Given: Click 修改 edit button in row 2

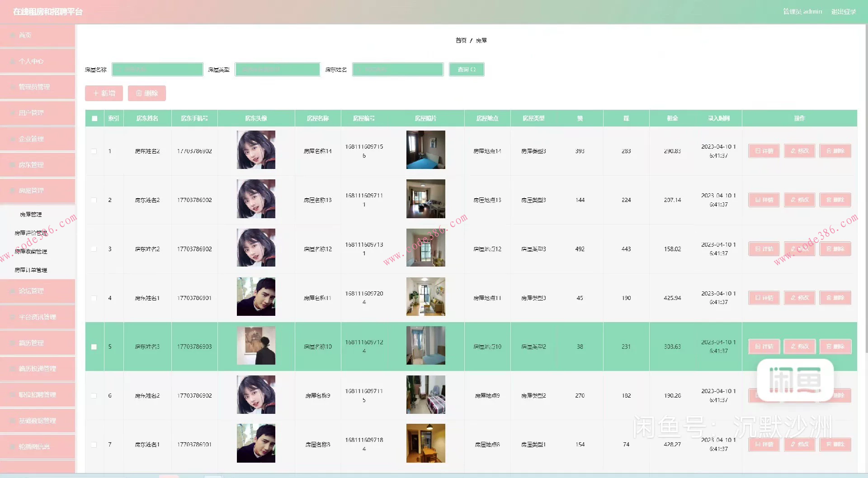Looking at the screenshot, I should 799,200.
